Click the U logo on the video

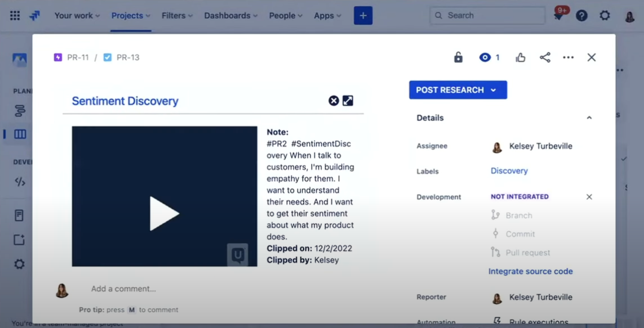(238, 255)
